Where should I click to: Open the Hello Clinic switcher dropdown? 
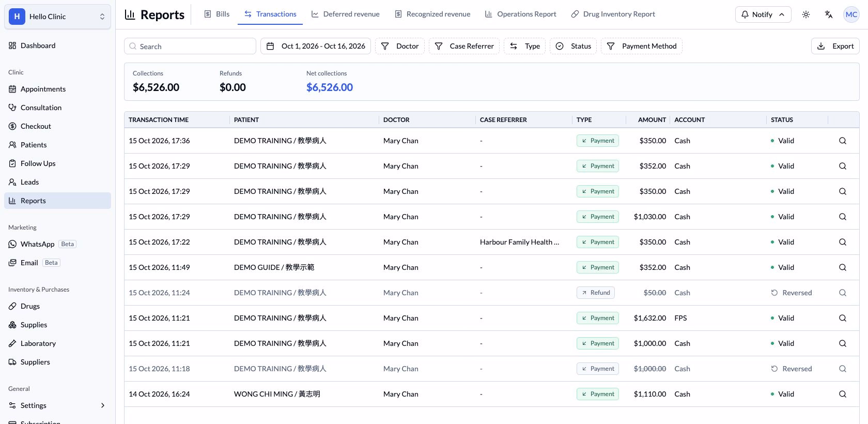(x=57, y=17)
